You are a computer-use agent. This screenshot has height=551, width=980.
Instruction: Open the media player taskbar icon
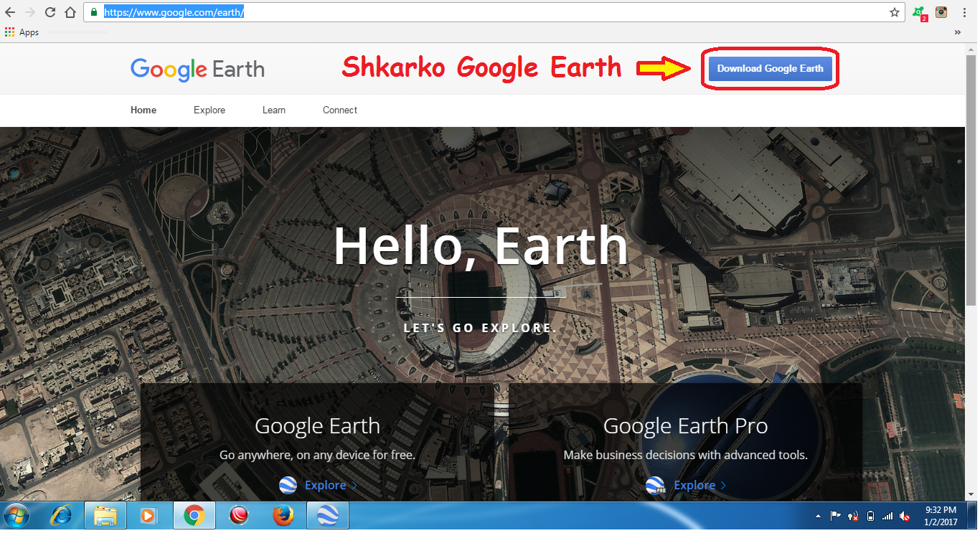click(x=149, y=516)
